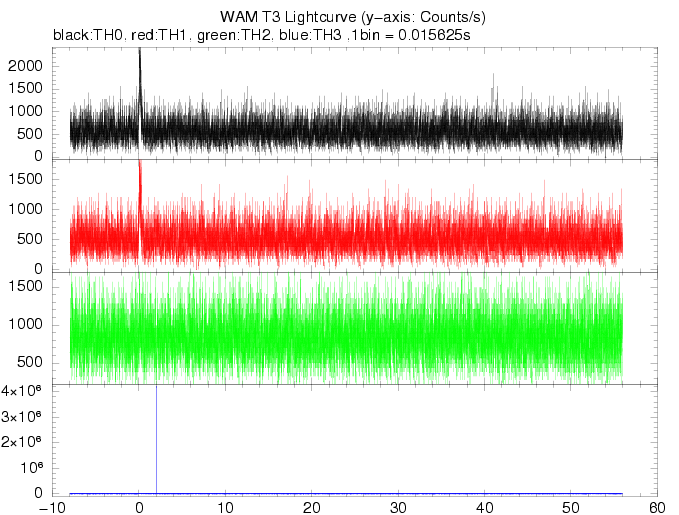The width and height of the screenshot is (679, 515).
Task: Click the 40 label on the time axis
Action: 485,508
